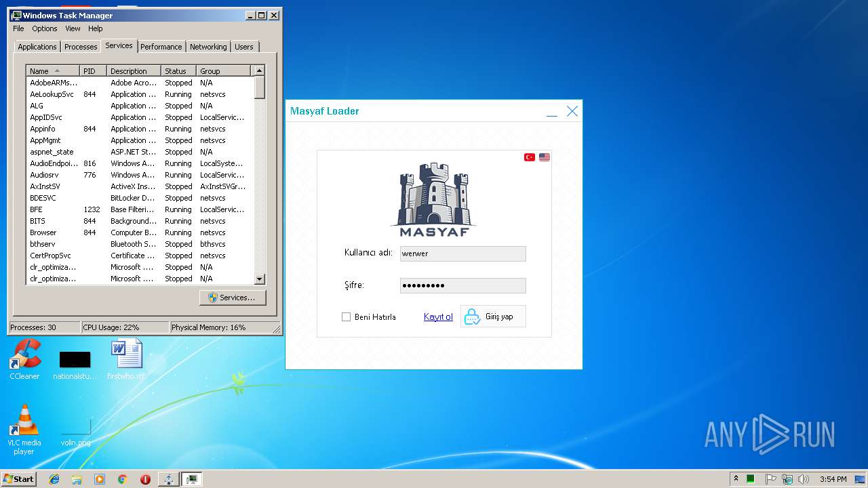The image size is (868, 488).
Task: Select the BDESVC service row
Action: [140, 198]
